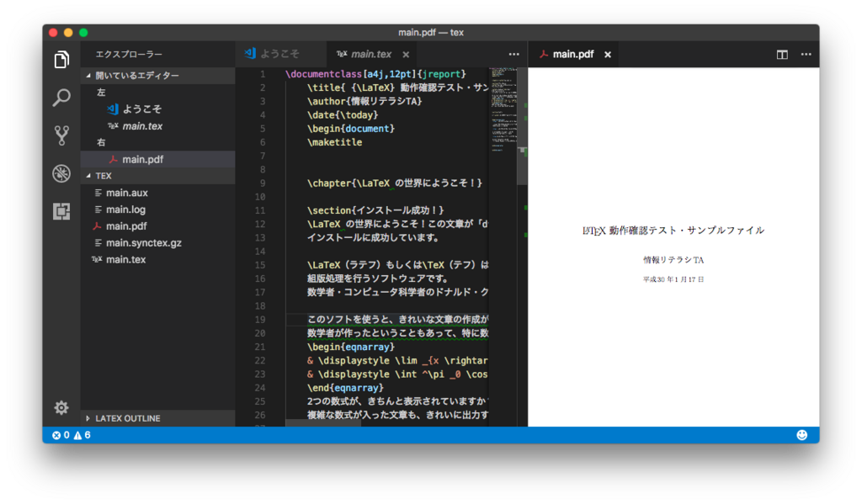
Task: Split the PDF editor pane
Action: pyautogui.click(x=782, y=55)
